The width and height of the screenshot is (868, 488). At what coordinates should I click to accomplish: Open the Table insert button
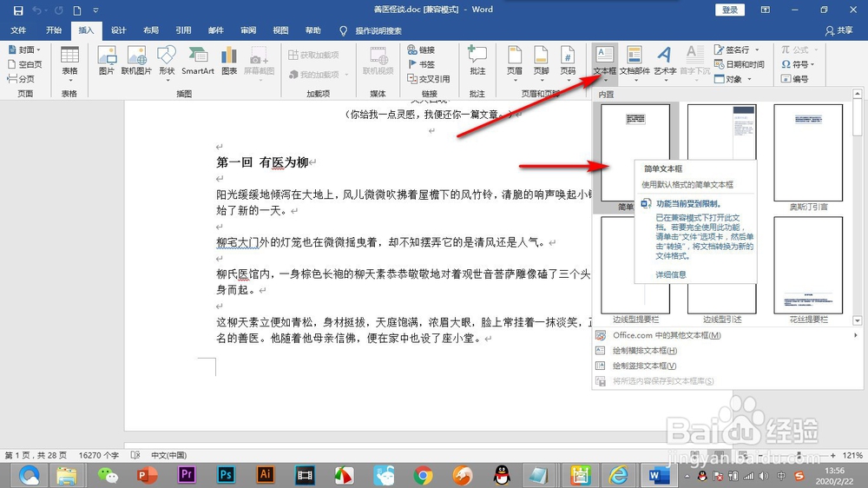click(x=69, y=64)
